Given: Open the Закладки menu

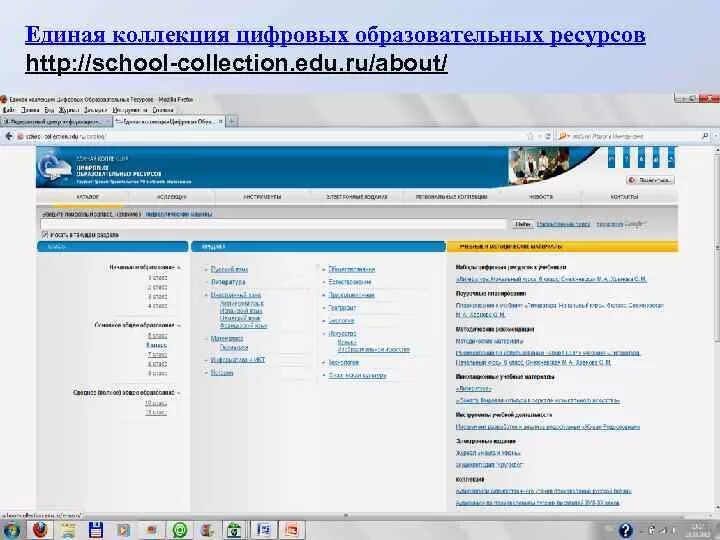Looking at the screenshot, I should click(96, 110).
